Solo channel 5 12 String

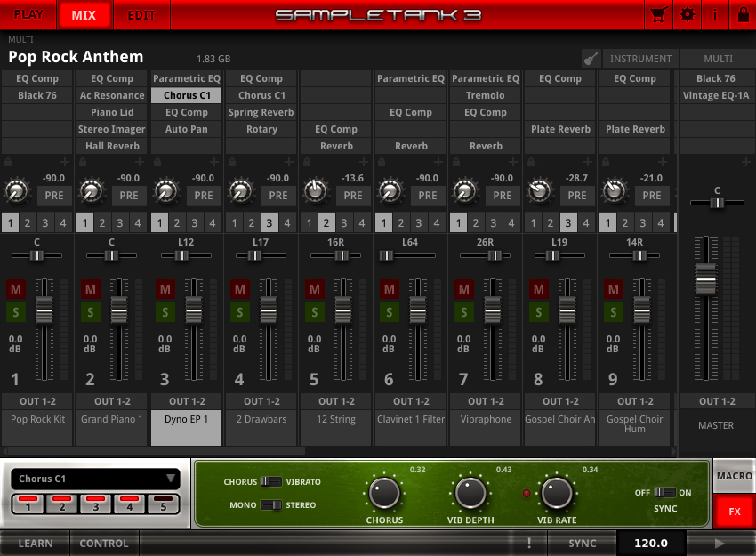point(314,312)
